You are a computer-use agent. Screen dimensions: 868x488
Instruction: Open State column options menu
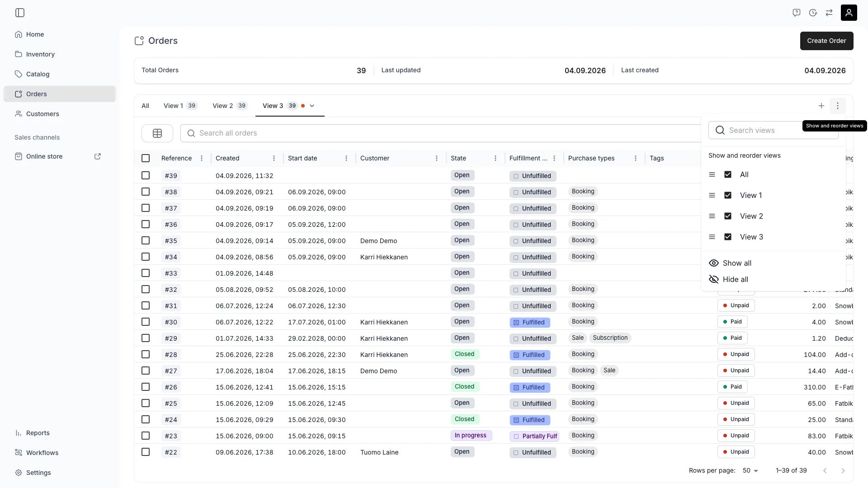(x=495, y=158)
